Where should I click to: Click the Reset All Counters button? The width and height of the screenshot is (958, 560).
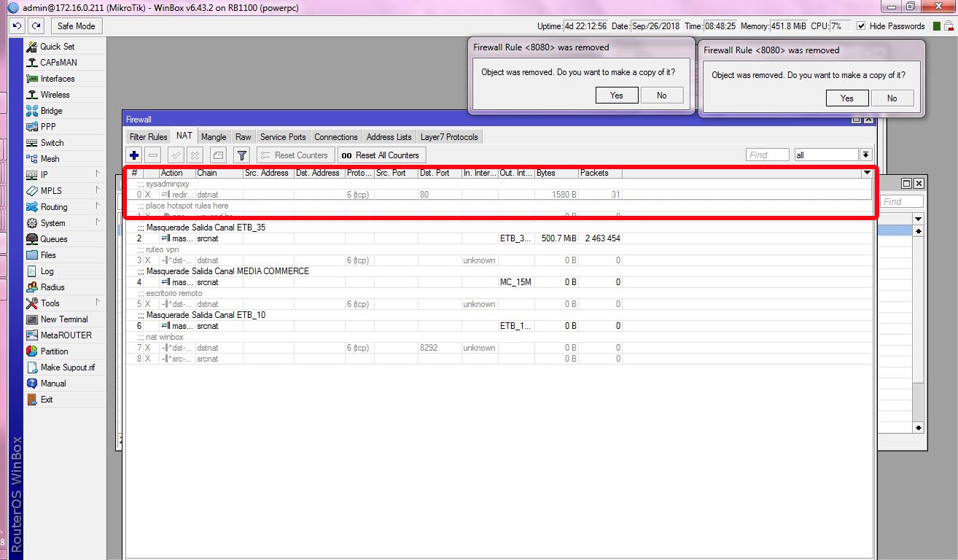(381, 155)
